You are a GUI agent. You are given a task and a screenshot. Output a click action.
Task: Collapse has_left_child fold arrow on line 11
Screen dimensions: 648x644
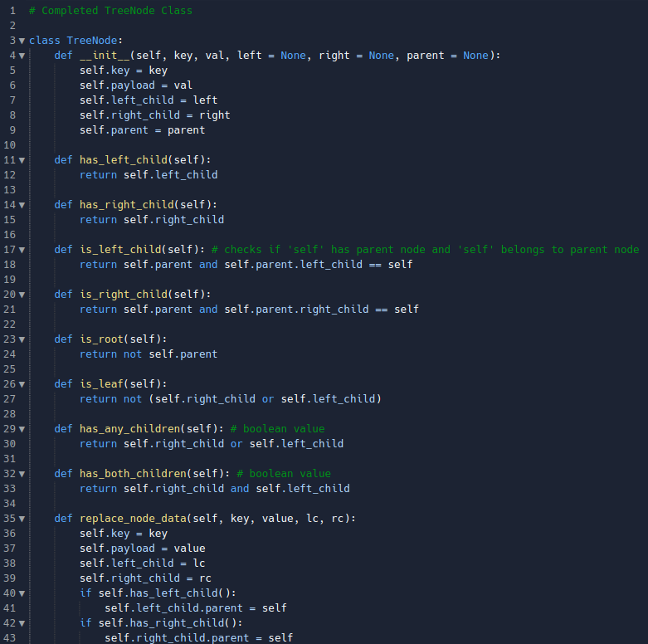click(x=22, y=160)
